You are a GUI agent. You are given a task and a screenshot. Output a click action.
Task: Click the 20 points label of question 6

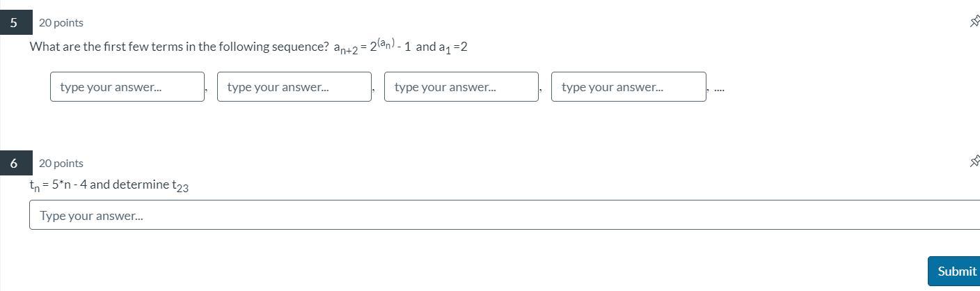(x=61, y=164)
